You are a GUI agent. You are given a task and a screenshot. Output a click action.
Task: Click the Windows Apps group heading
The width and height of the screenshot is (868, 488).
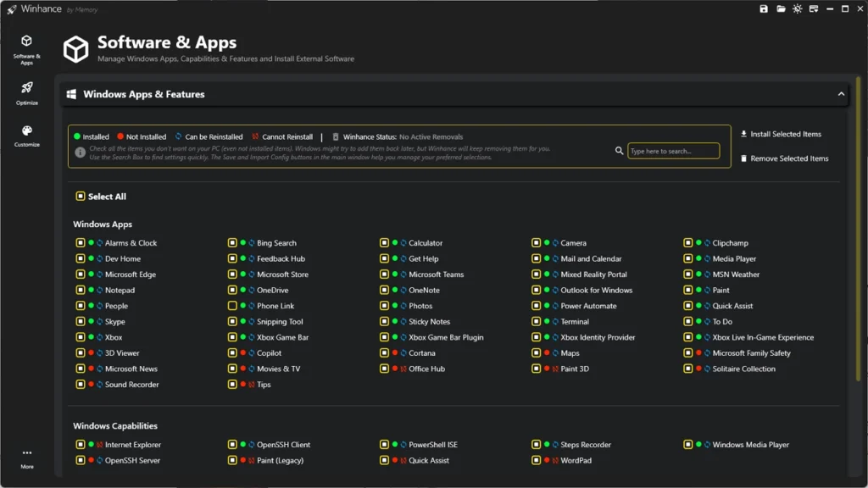pyautogui.click(x=103, y=225)
